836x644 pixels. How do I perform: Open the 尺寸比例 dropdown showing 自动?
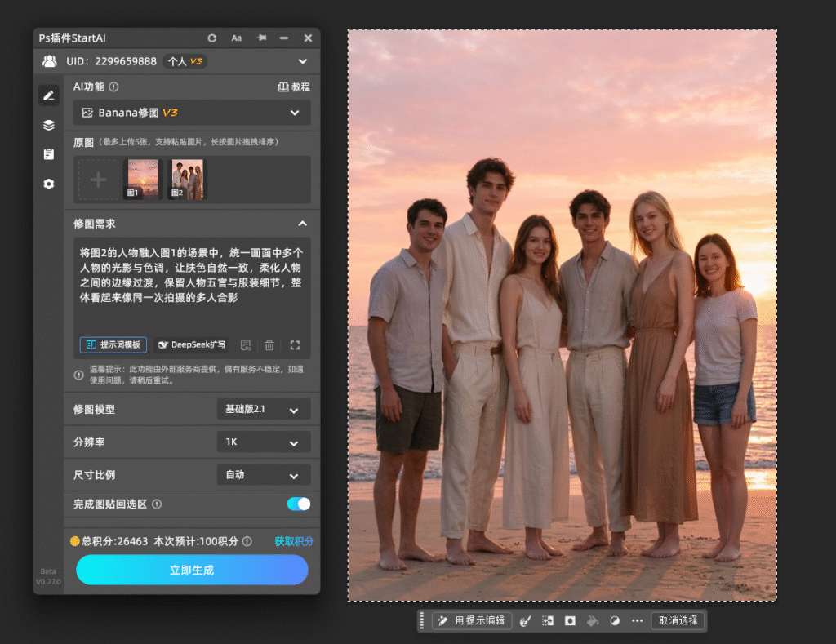[x=264, y=474]
